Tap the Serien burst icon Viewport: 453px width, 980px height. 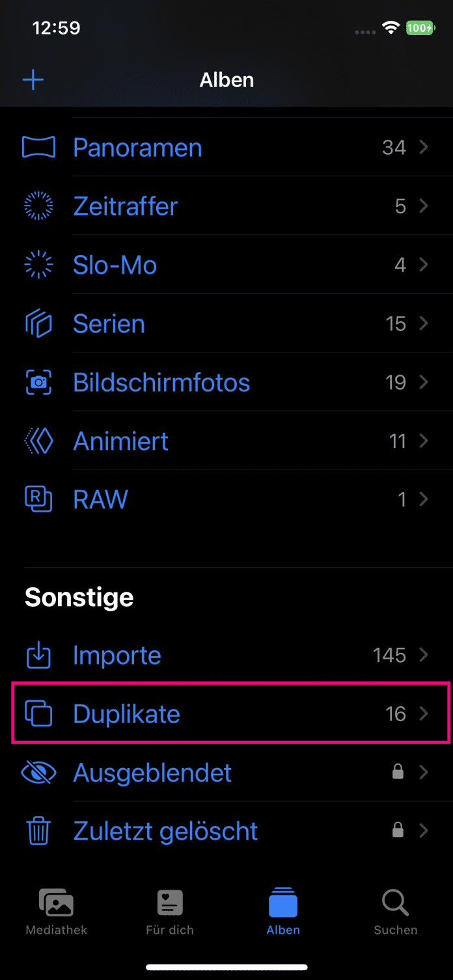pyautogui.click(x=38, y=324)
